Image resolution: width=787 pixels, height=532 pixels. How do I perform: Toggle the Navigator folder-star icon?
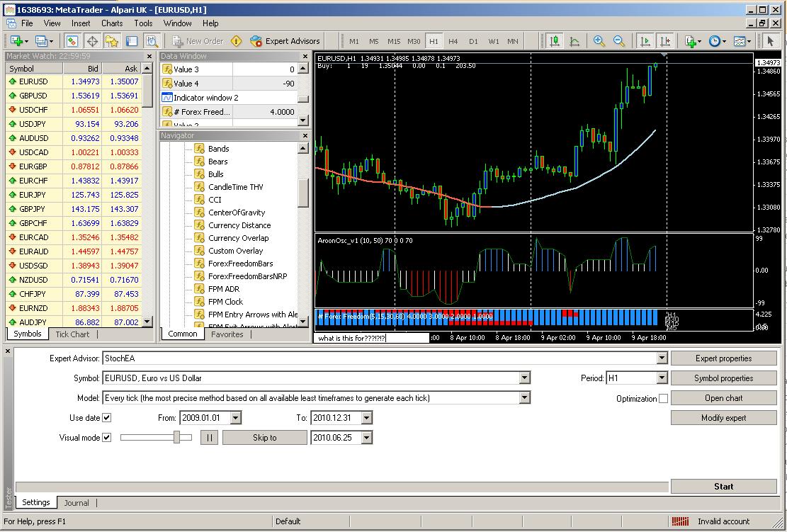tap(111, 41)
